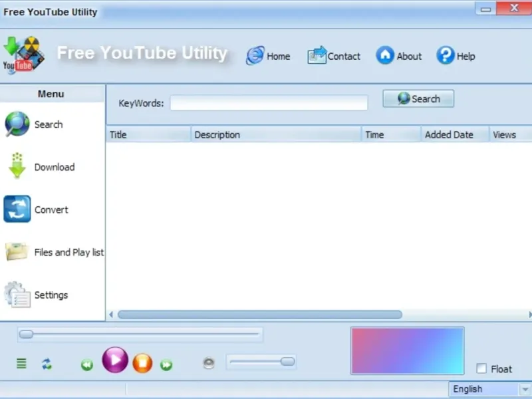Click the Convert menu label
This screenshot has width=532, height=399.
51,210
